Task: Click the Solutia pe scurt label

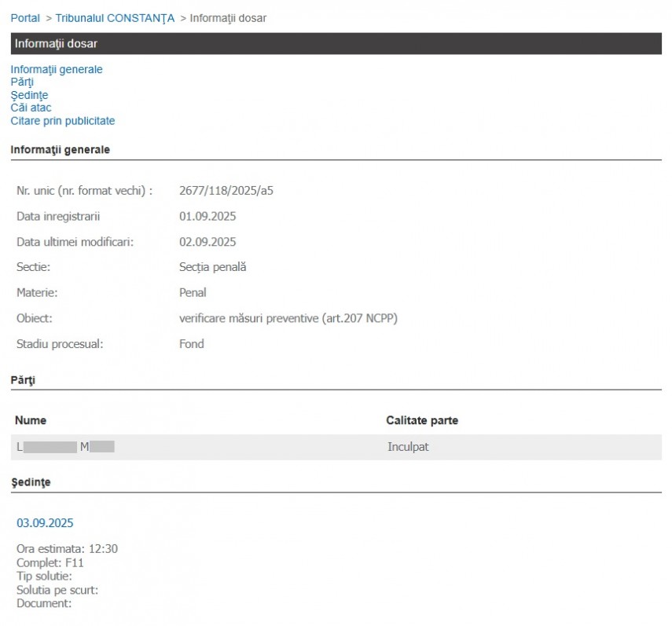Action: pos(57,590)
